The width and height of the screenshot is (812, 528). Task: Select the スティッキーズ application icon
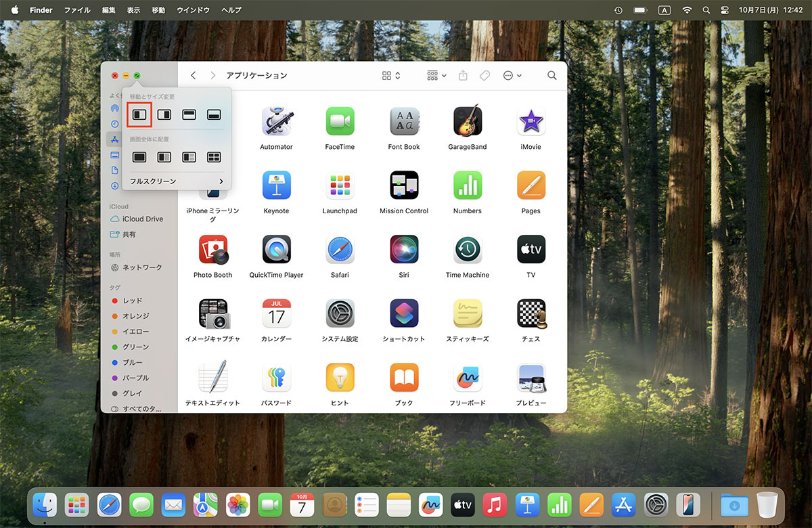[468, 313]
